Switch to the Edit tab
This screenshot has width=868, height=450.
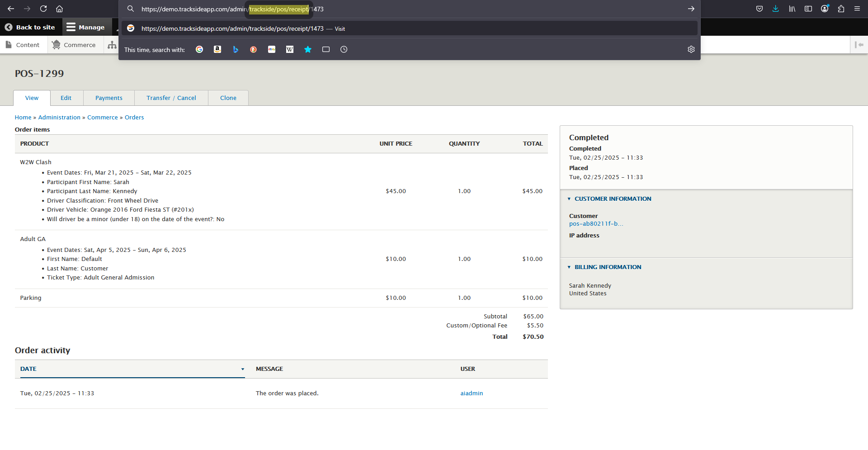[x=66, y=98]
